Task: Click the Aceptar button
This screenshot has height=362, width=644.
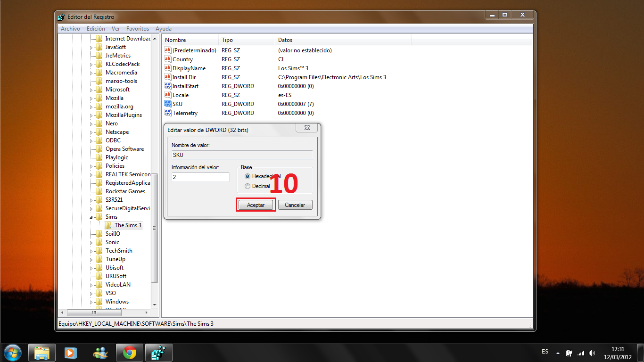Action: pyautogui.click(x=256, y=205)
